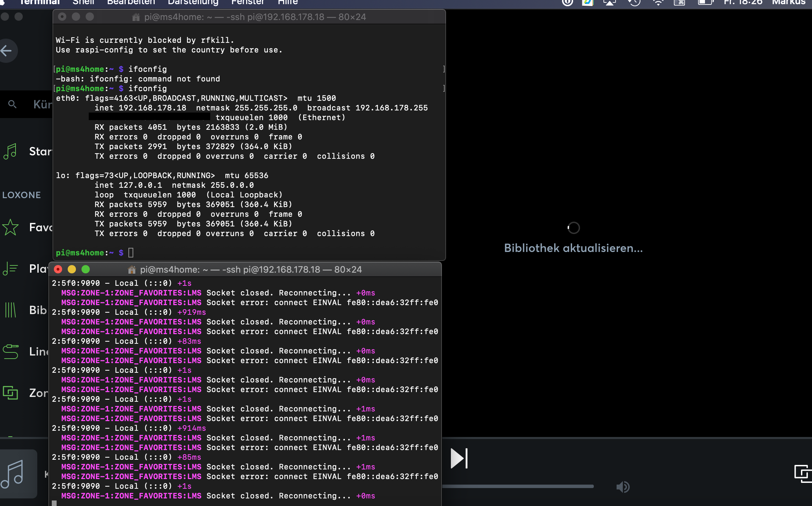Click the back arrow in music app
The width and height of the screenshot is (812, 506).
pyautogui.click(x=6, y=51)
